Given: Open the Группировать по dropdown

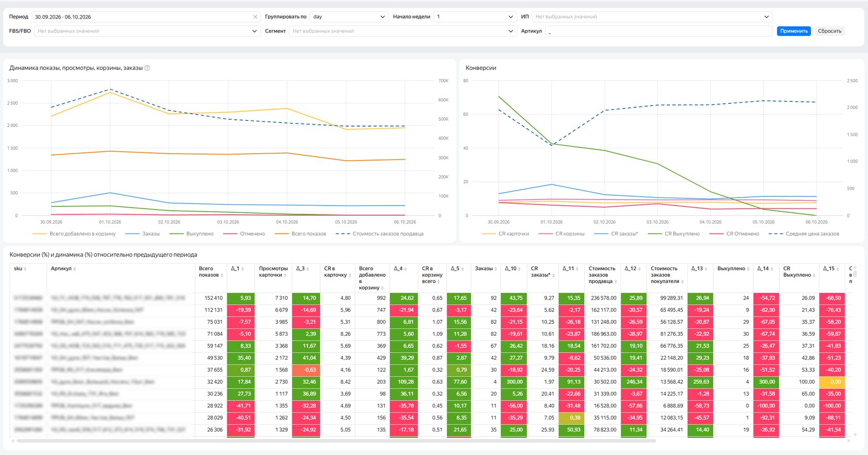Looking at the screenshot, I should (349, 17).
